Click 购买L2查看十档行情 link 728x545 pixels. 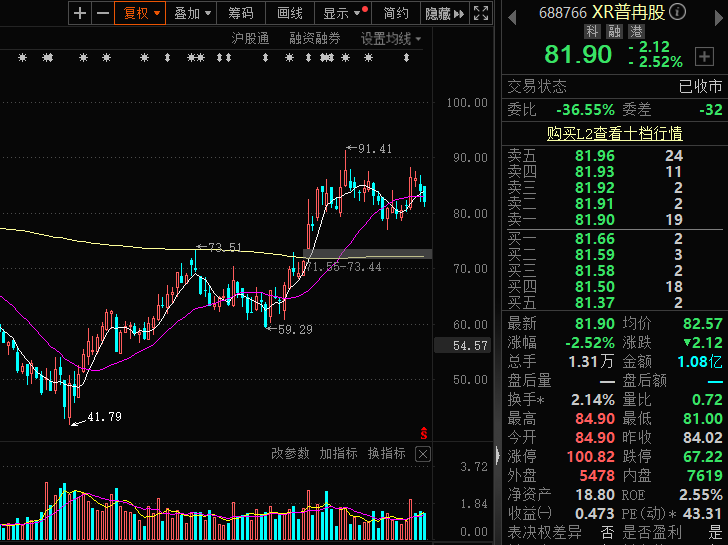point(614,133)
